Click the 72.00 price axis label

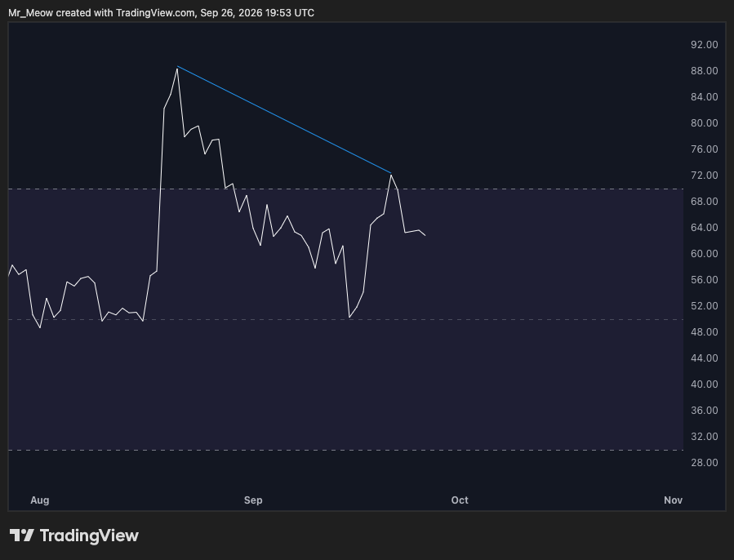704,176
